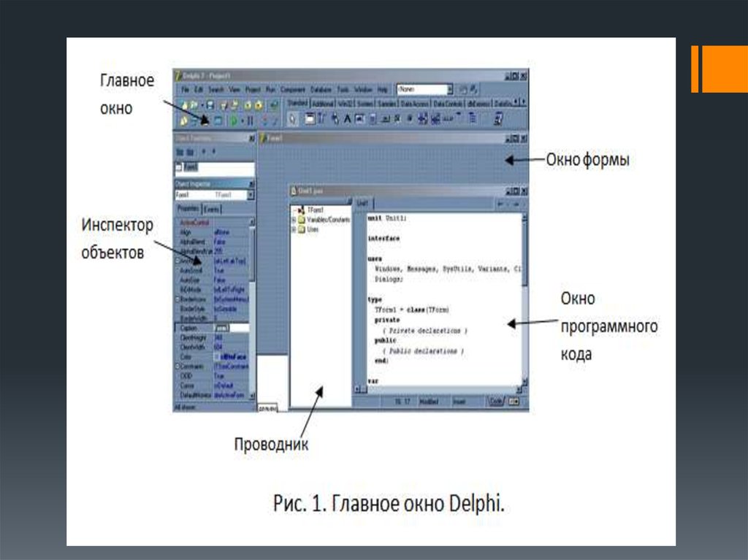Image resolution: width=748 pixels, height=560 pixels.
Task: Click the code editor vertical scrollbar
Action: pos(524,299)
